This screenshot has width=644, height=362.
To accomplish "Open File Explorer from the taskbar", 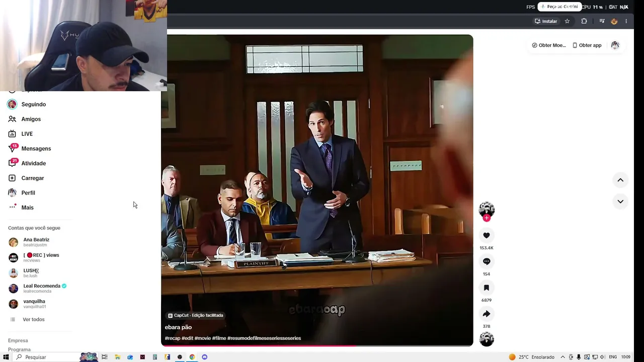I will 117,357.
